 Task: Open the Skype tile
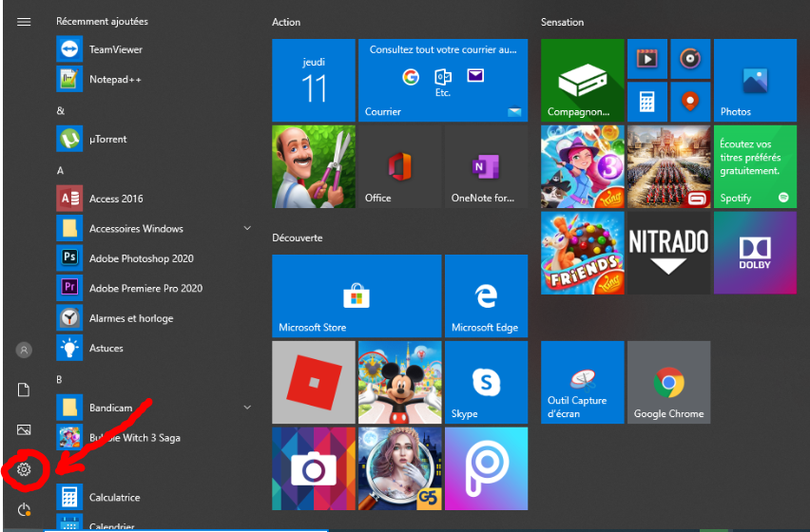tap(486, 382)
